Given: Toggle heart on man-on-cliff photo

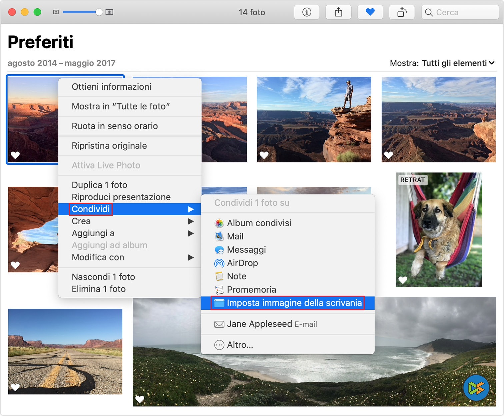Looking at the screenshot, I should click(x=264, y=155).
